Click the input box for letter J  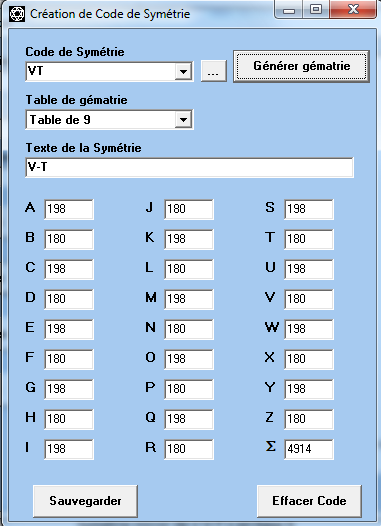(189, 209)
